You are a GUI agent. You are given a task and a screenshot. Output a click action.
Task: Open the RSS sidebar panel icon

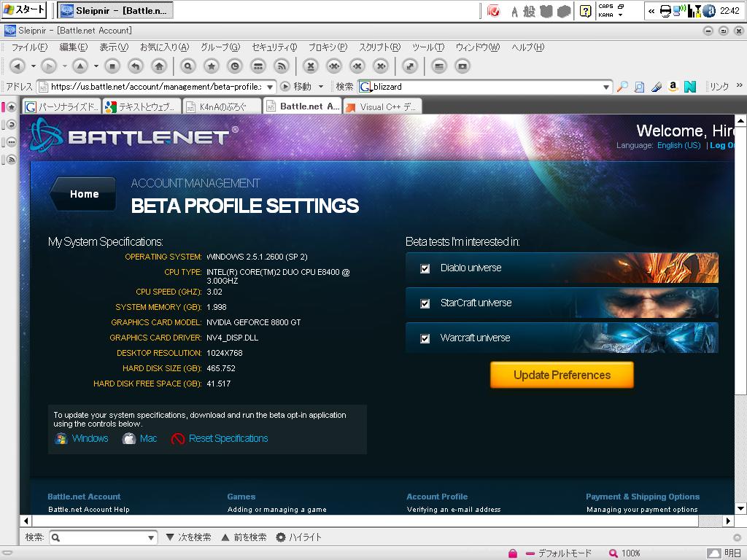(12, 160)
